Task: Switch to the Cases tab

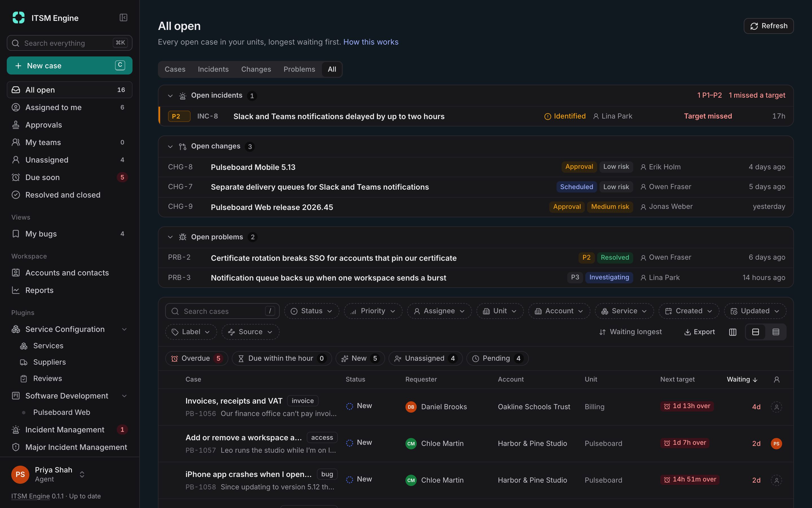Action: pos(175,69)
